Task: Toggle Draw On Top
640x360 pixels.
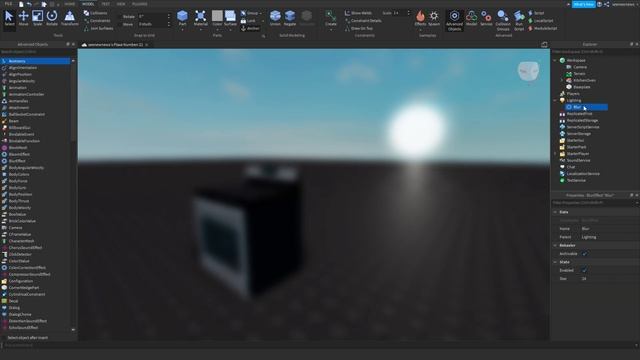Action: [x=359, y=29]
